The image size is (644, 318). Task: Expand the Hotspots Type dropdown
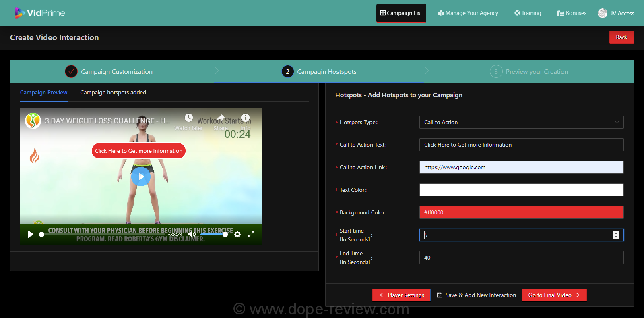pos(521,122)
